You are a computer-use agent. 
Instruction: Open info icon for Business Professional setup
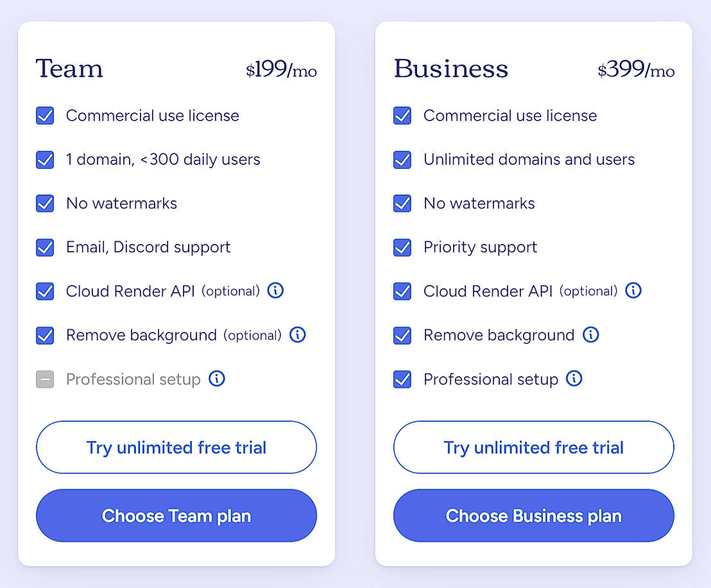574,379
